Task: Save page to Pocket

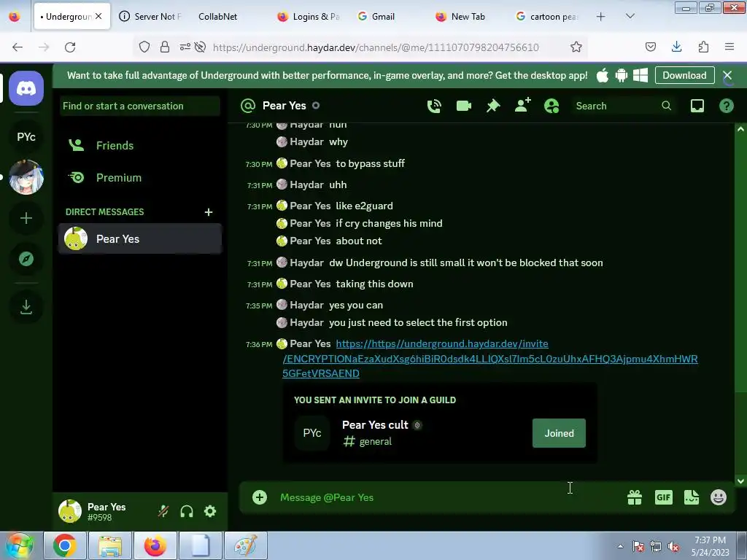Action: tap(650, 47)
